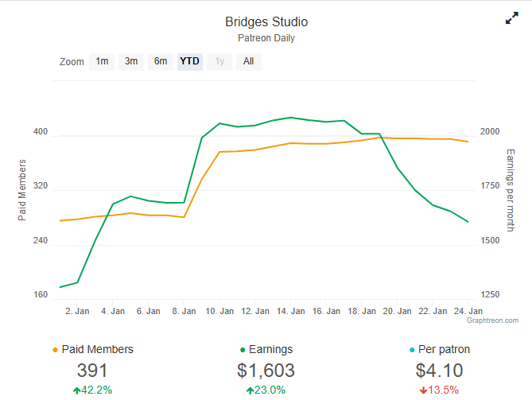Click the $4.10 per patron value
The image size is (532, 400).
[439, 370]
